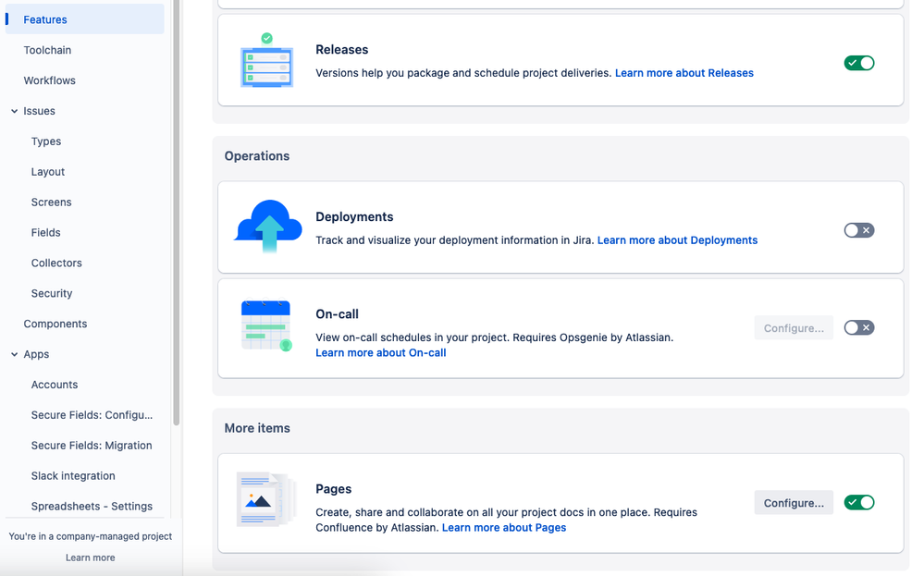Open Learn more about Releases
The image size is (924, 576).
coord(684,72)
